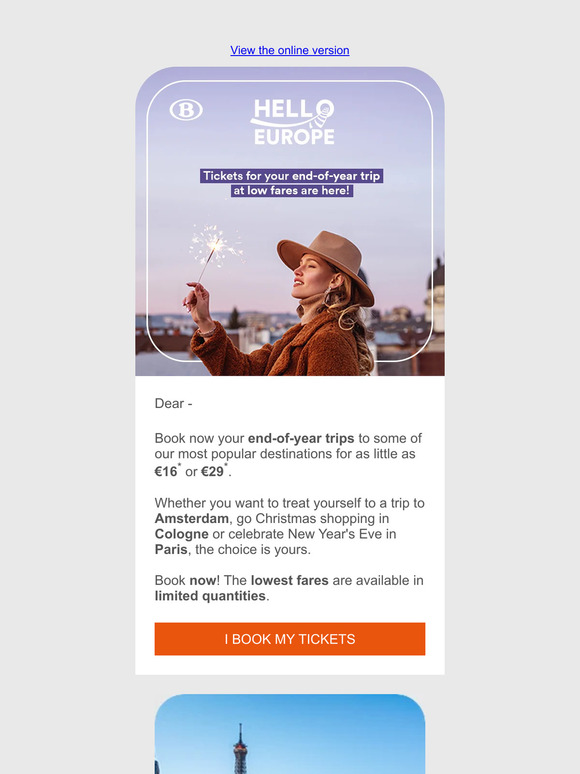The image size is (580, 774).
Task: Click the orange 'I BOOK MY TICKETS' button
Action: pos(290,639)
